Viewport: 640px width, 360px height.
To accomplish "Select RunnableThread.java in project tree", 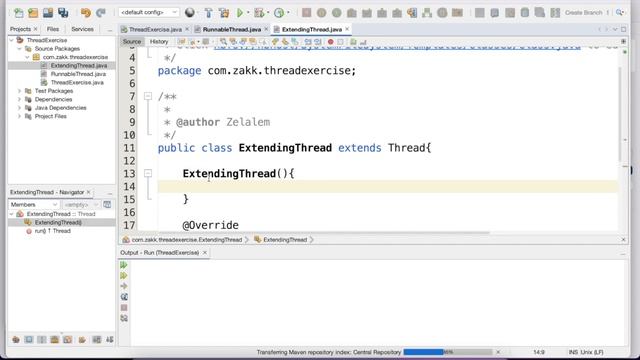I will click(x=78, y=74).
